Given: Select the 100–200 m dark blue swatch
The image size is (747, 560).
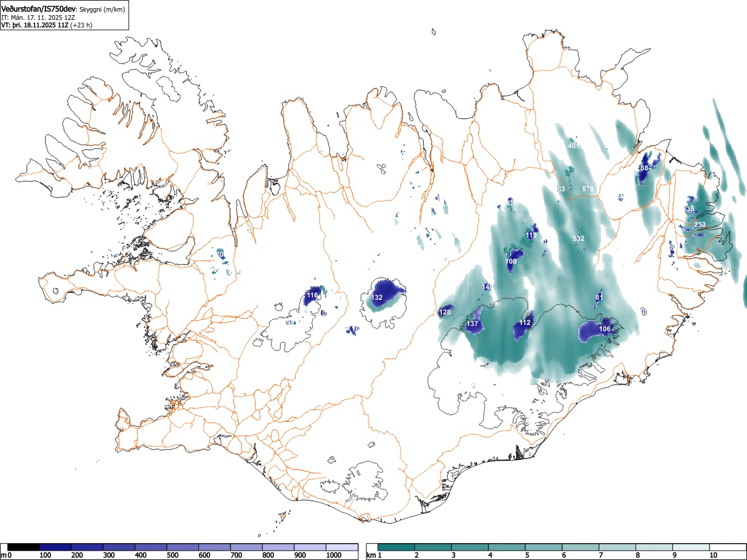Looking at the screenshot, I should click(x=55, y=547).
